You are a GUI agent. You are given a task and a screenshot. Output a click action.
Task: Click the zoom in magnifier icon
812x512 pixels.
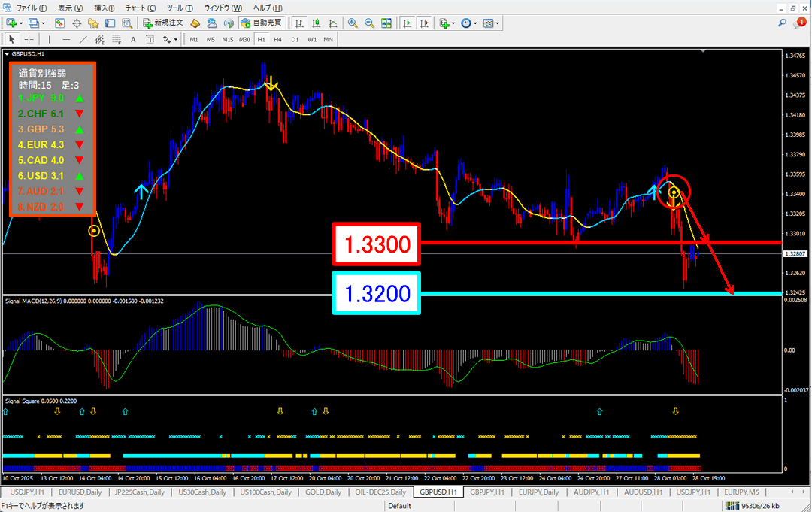coord(353,23)
